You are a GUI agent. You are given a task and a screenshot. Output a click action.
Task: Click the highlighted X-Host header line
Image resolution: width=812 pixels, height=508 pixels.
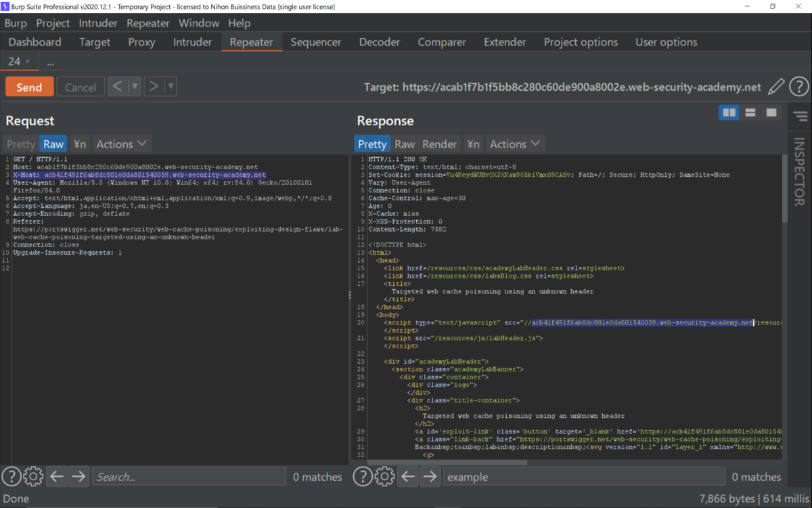139,175
